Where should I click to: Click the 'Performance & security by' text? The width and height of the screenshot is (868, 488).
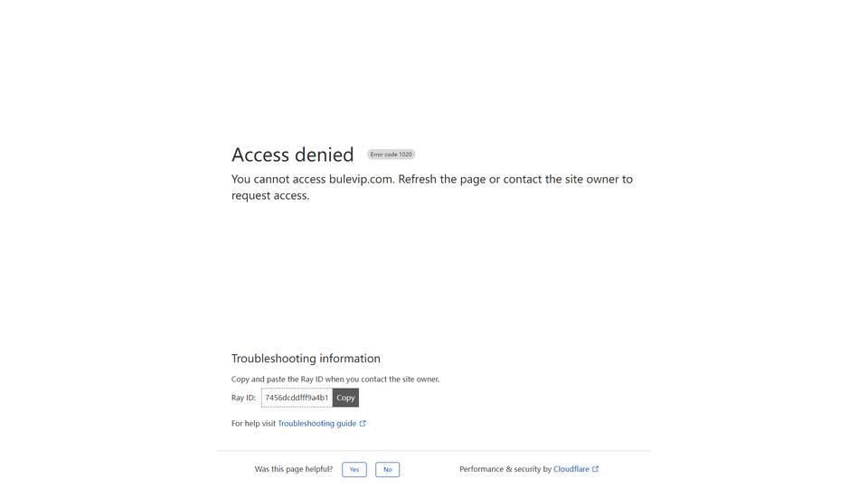point(505,469)
